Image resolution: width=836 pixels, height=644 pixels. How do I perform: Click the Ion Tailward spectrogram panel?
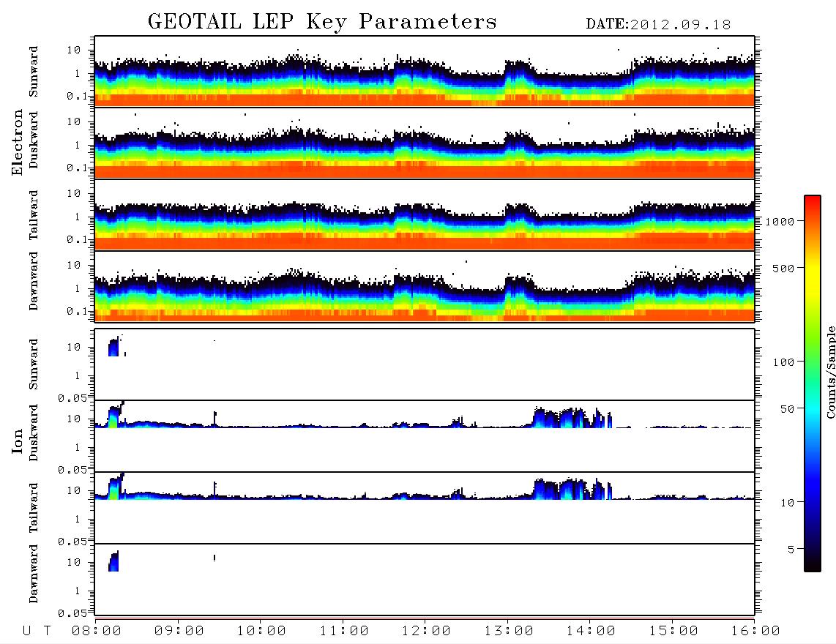point(425,508)
